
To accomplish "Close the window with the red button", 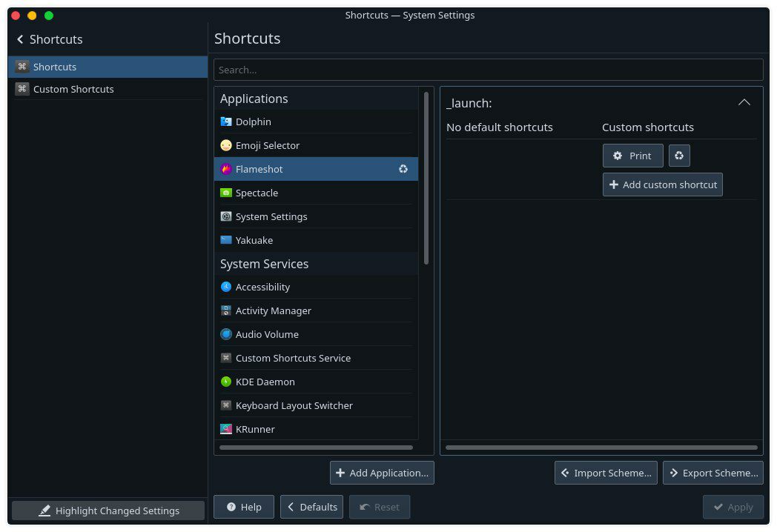I will (x=16, y=16).
